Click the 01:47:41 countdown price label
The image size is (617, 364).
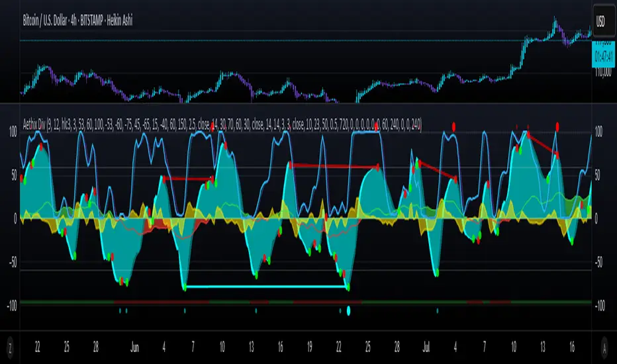[603, 57]
